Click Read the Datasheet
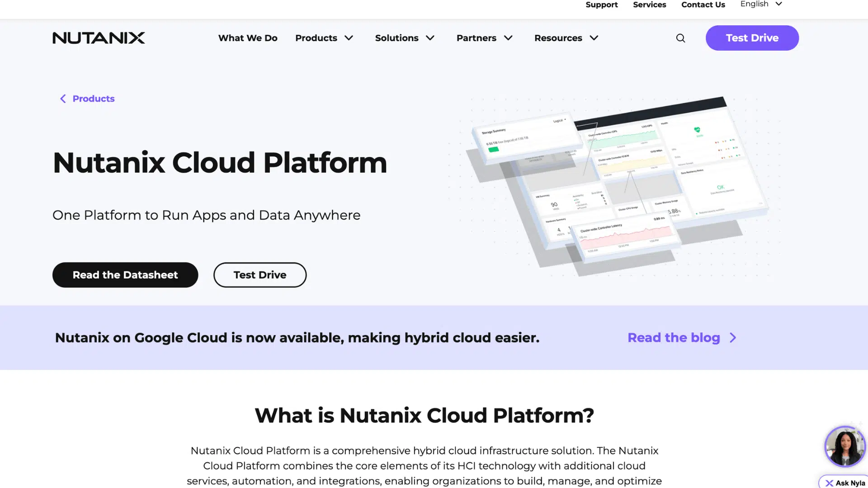 click(x=125, y=275)
